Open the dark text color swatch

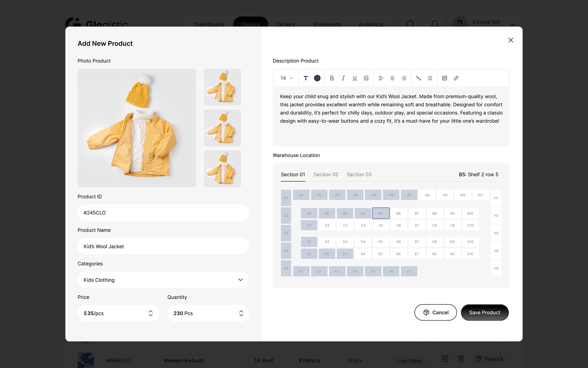point(317,78)
